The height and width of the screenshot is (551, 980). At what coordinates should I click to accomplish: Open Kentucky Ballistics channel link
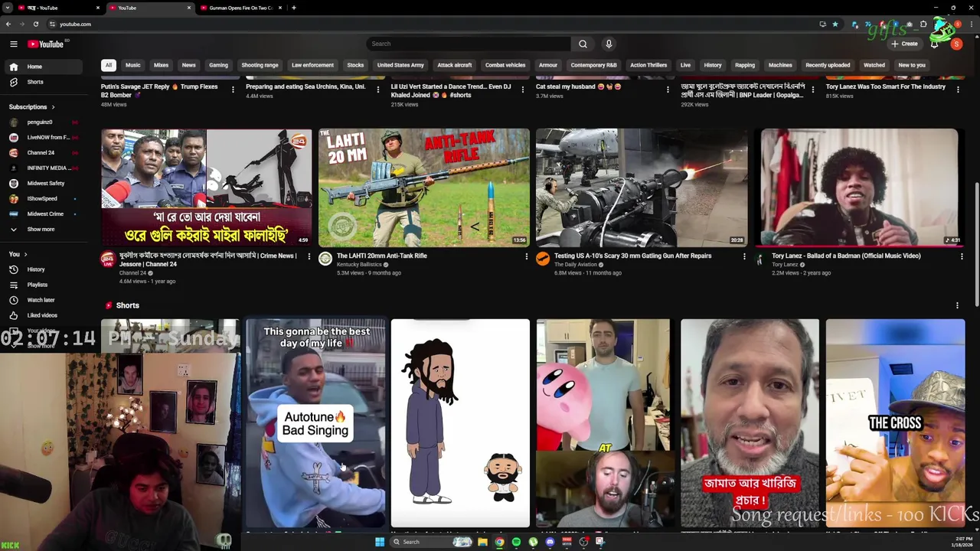[359, 265]
